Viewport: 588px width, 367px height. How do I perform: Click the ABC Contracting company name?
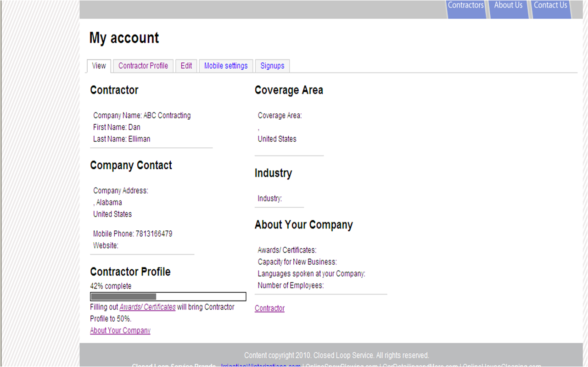coord(167,115)
